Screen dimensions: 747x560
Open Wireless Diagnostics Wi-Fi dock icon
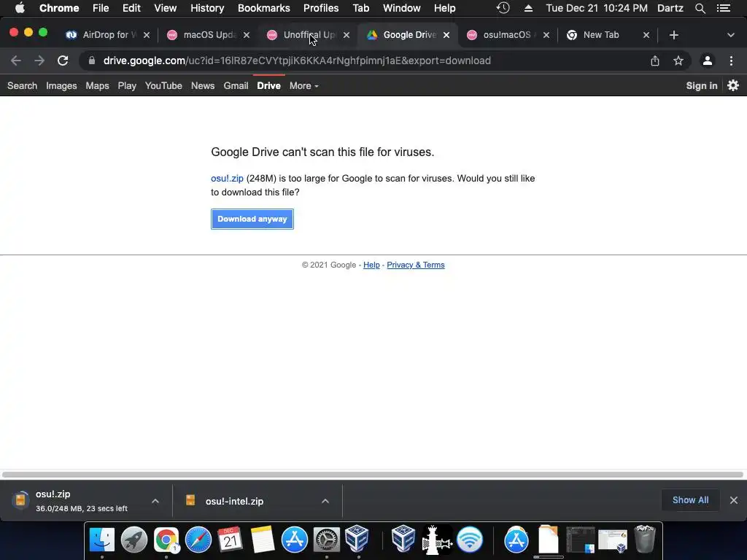(x=470, y=540)
